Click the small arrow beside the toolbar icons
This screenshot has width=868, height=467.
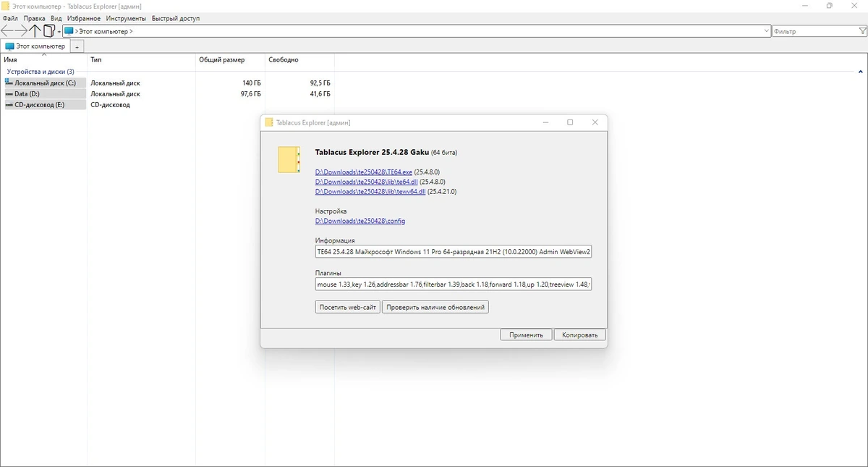tap(59, 32)
